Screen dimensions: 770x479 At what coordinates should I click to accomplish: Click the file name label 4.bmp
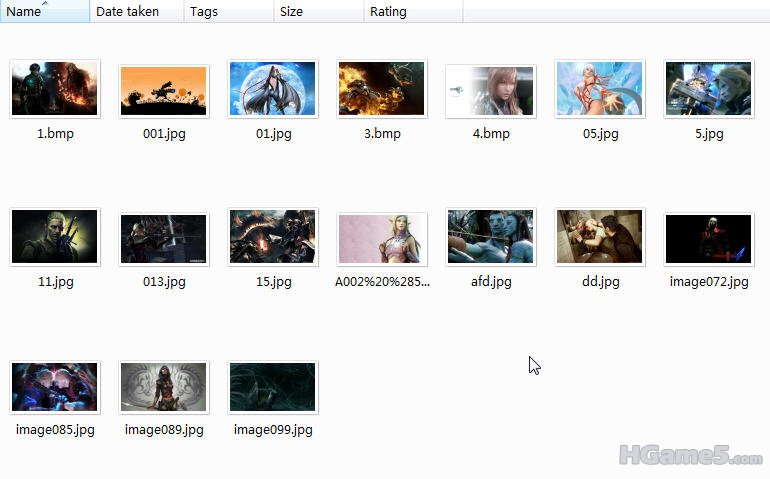point(491,134)
